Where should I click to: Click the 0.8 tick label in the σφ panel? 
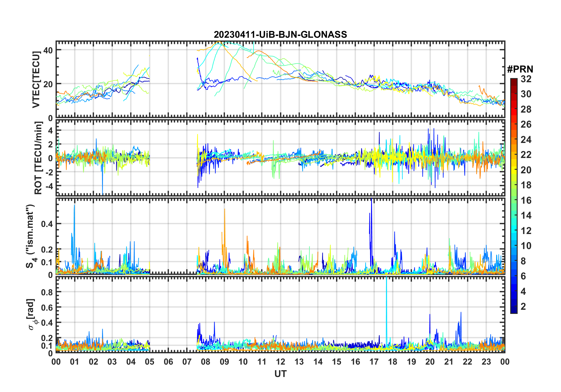(47, 292)
